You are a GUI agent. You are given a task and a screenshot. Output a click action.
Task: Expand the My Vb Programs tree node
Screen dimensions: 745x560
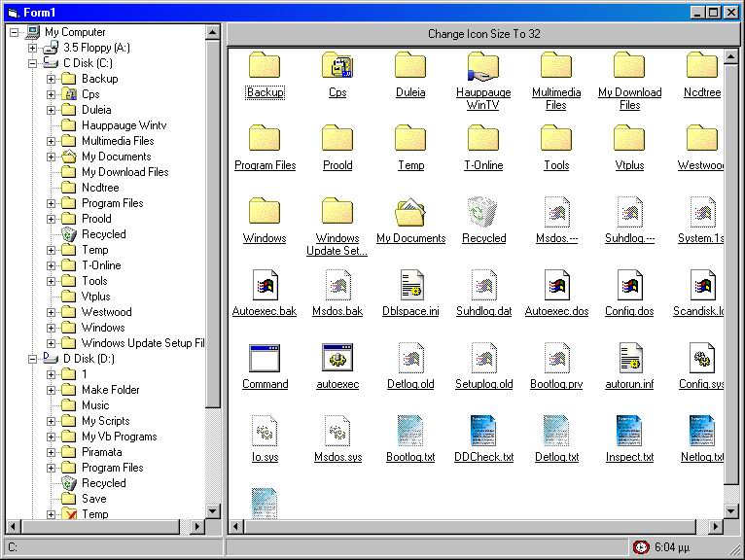point(51,437)
